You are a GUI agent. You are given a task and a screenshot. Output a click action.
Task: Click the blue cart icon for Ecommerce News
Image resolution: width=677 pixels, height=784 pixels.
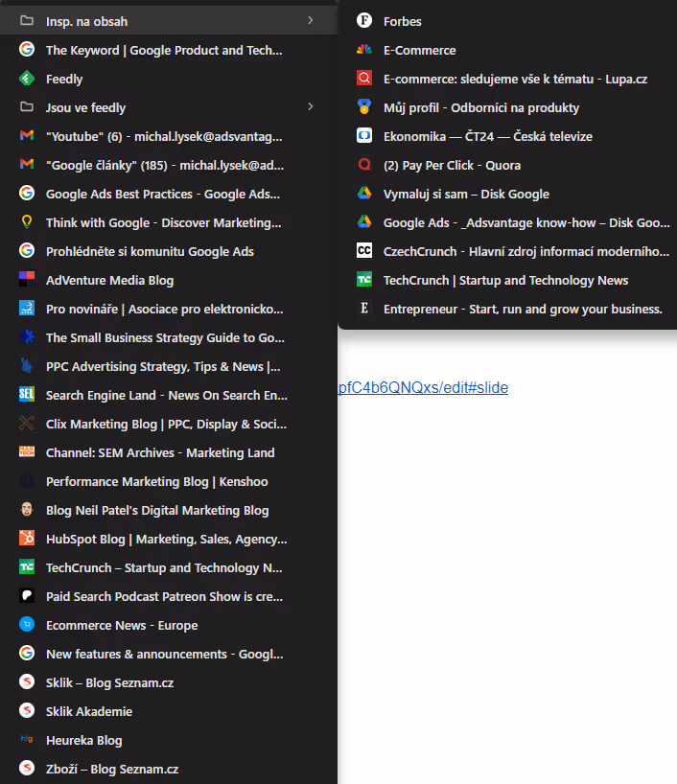click(x=27, y=625)
